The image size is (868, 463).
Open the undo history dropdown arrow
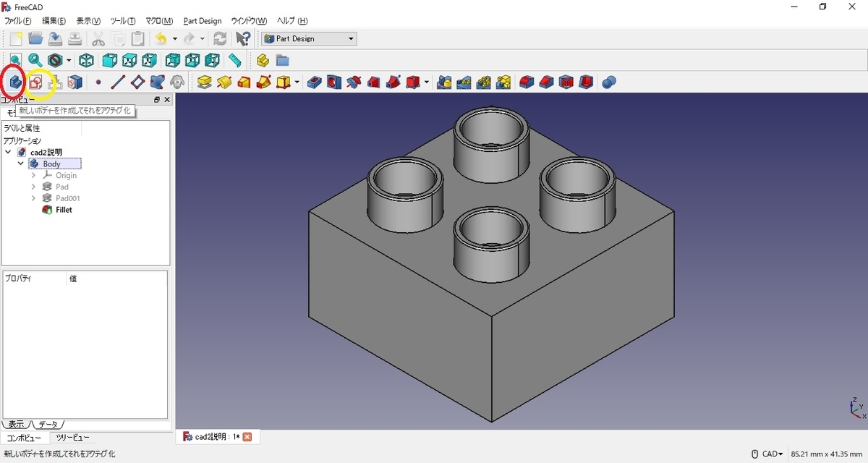tap(174, 39)
